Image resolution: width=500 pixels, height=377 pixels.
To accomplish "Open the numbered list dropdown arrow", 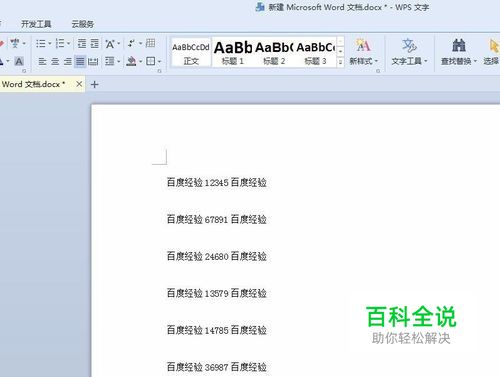I will [69, 44].
